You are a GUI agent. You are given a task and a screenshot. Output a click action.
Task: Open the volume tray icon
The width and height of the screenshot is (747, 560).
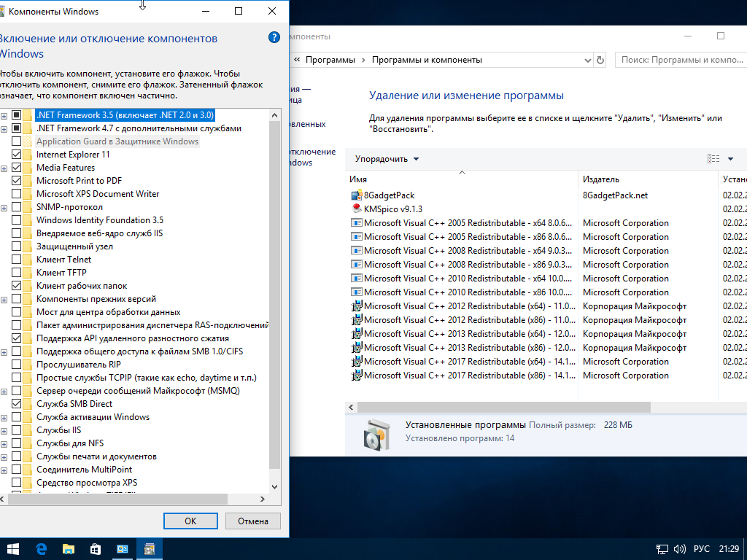coord(679,549)
